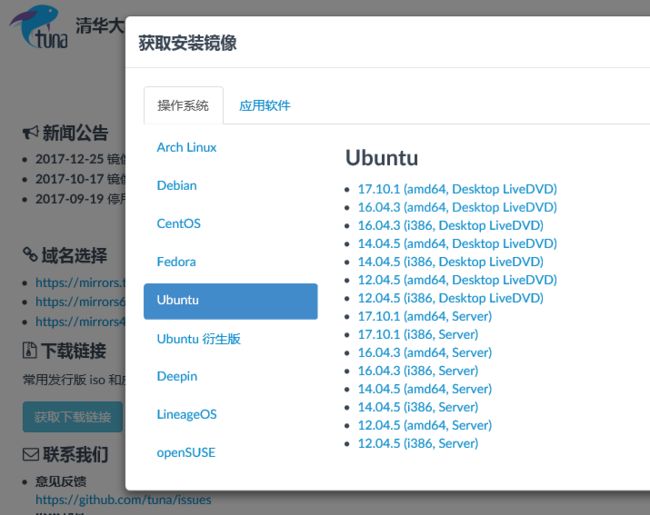
Task: Download 14.04.5 amd64 Server image
Action: 425,389
